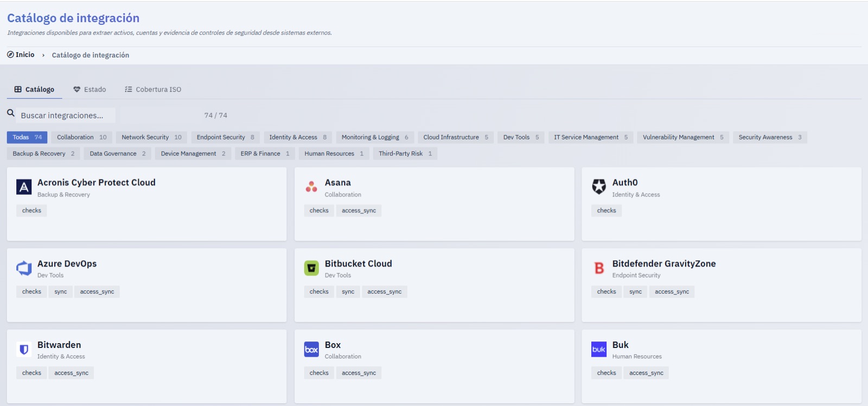
Task: Filter by Endpoint Security category
Action: click(226, 137)
